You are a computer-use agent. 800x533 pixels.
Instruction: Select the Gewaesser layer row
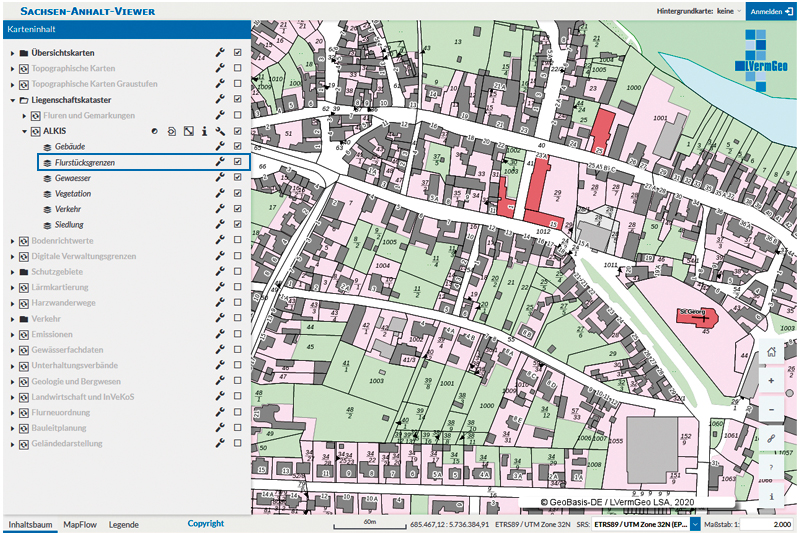[x=143, y=178]
